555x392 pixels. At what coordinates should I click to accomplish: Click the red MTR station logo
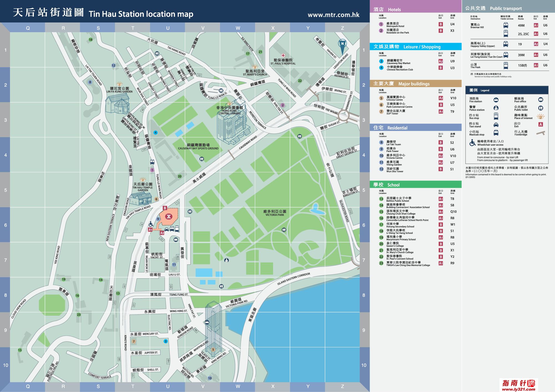pos(168,217)
